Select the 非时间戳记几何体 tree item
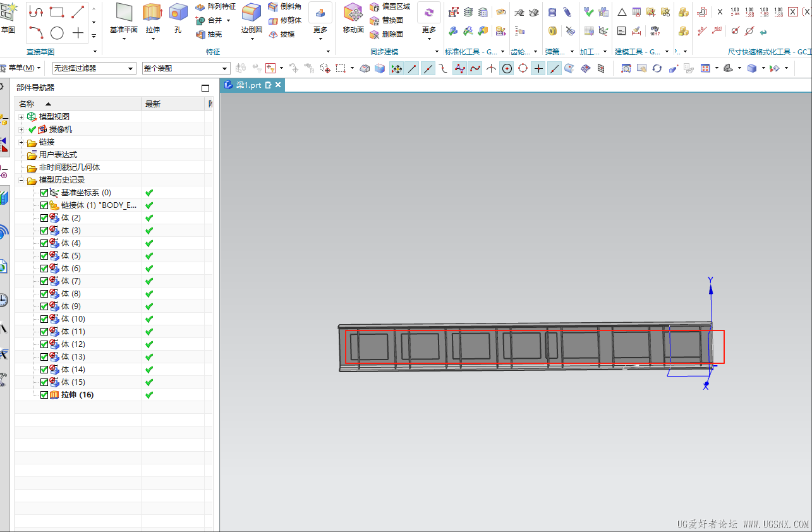This screenshot has width=812, height=532. click(70, 167)
